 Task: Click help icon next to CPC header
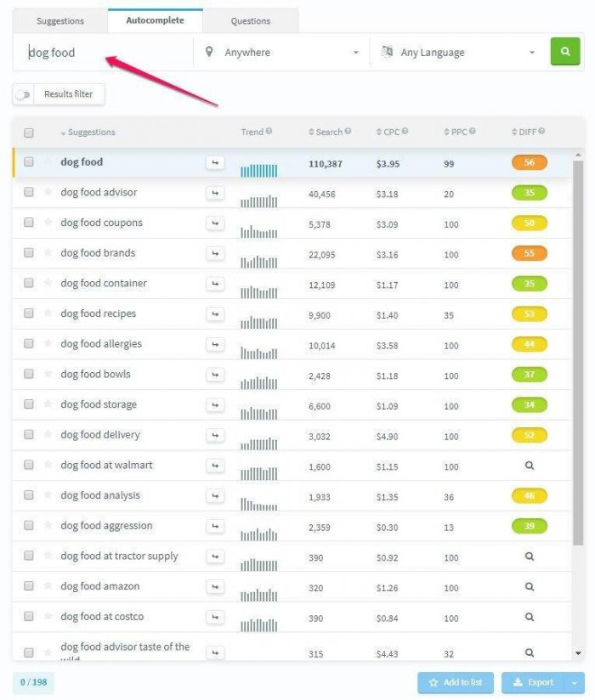405,131
